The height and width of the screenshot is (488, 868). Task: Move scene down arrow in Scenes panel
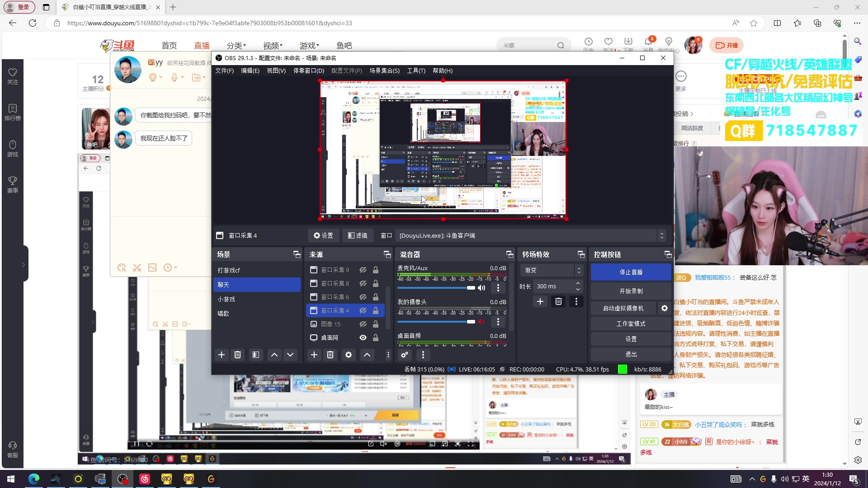coord(290,355)
